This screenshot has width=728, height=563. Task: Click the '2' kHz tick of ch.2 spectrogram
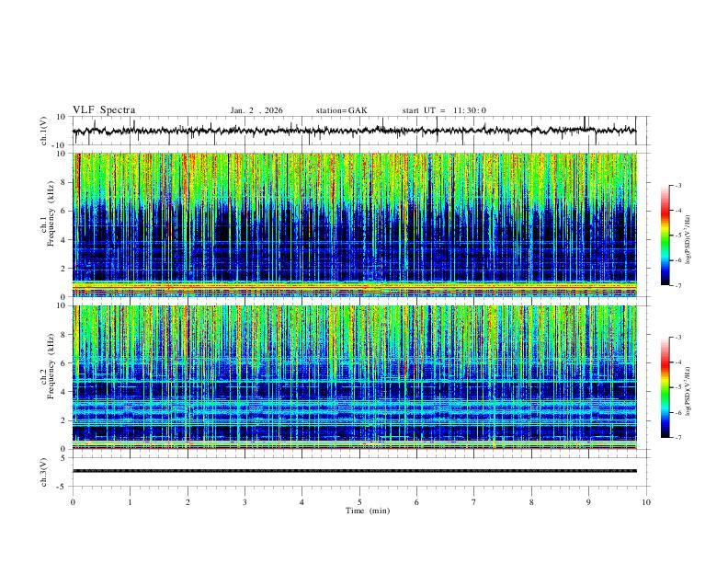point(64,420)
